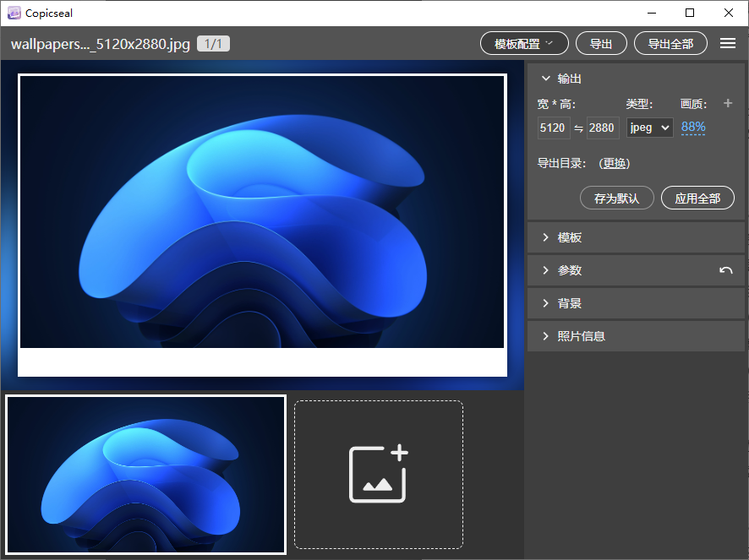749x560 pixels.
Task: Open the hamburger menu icon
Action: 727,44
